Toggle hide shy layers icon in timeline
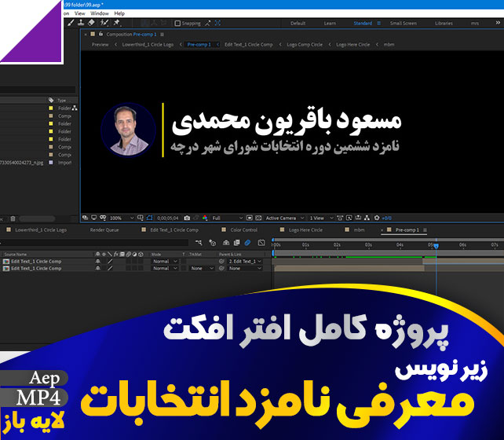Image resolution: width=504 pixels, height=440 pixels. tap(226, 243)
